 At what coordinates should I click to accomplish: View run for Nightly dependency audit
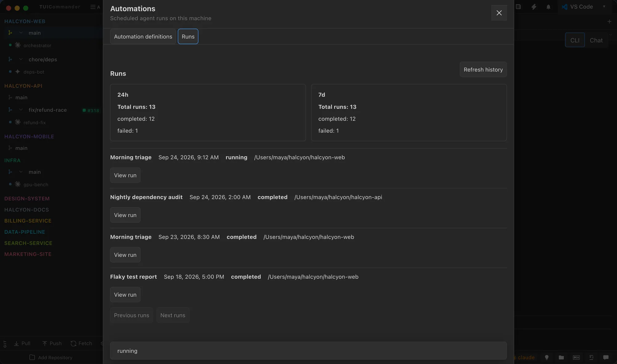click(x=125, y=215)
